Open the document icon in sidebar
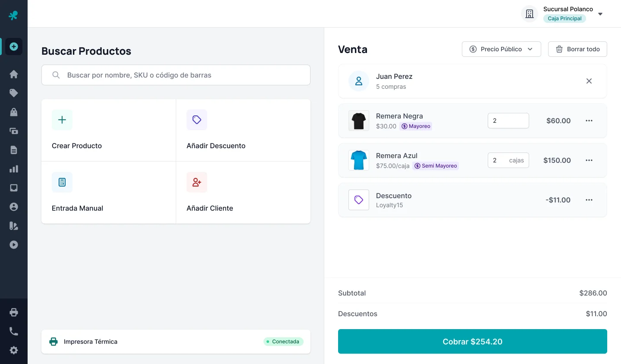Screen dimensions: 621x364 click(x=14, y=150)
